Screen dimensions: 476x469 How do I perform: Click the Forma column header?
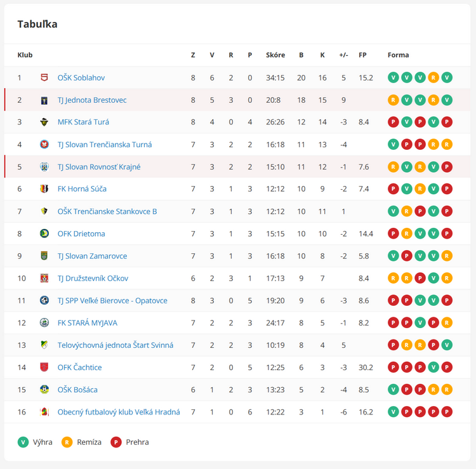[398, 55]
